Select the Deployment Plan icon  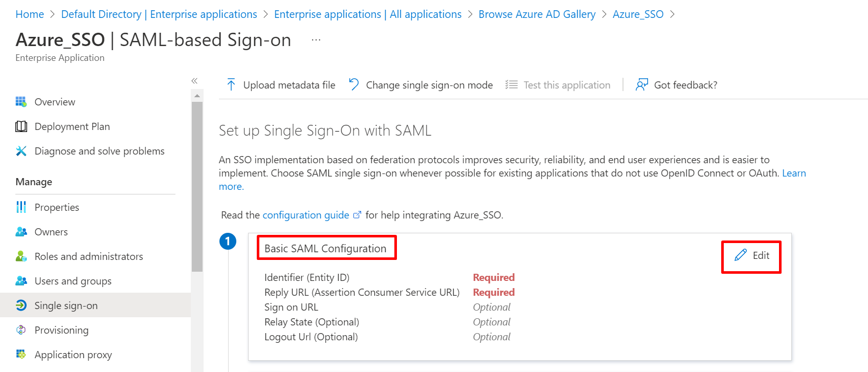(21, 126)
